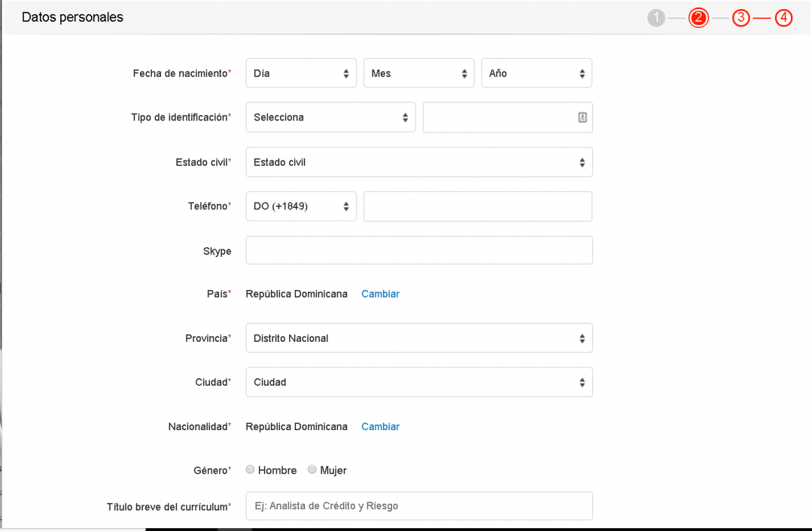Click the Skype input field
Image resolution: width=812 pixels, height=531 pixels.
point(419,251)
